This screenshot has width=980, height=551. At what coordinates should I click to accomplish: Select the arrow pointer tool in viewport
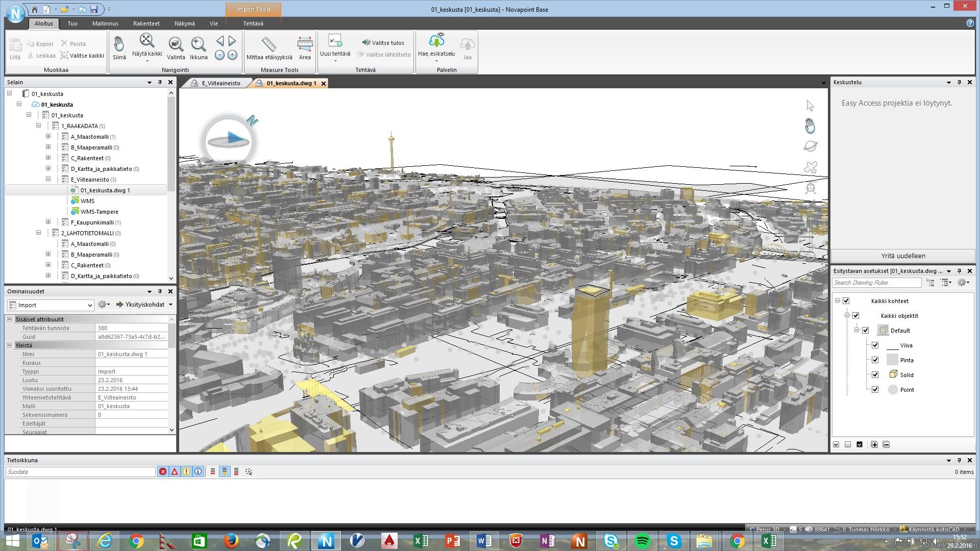(x=810, y=105)
